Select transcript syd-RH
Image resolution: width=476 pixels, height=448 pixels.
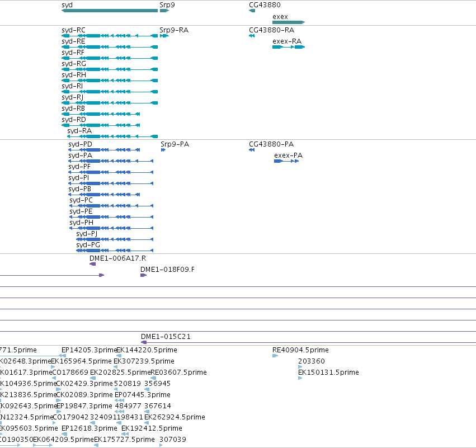[110, 81]
